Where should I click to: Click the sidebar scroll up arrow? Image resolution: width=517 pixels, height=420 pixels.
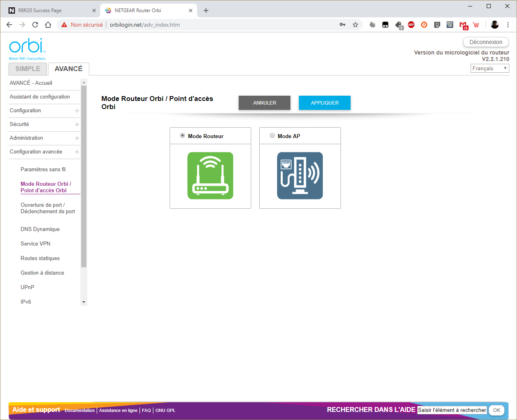[x=84, y=82]
